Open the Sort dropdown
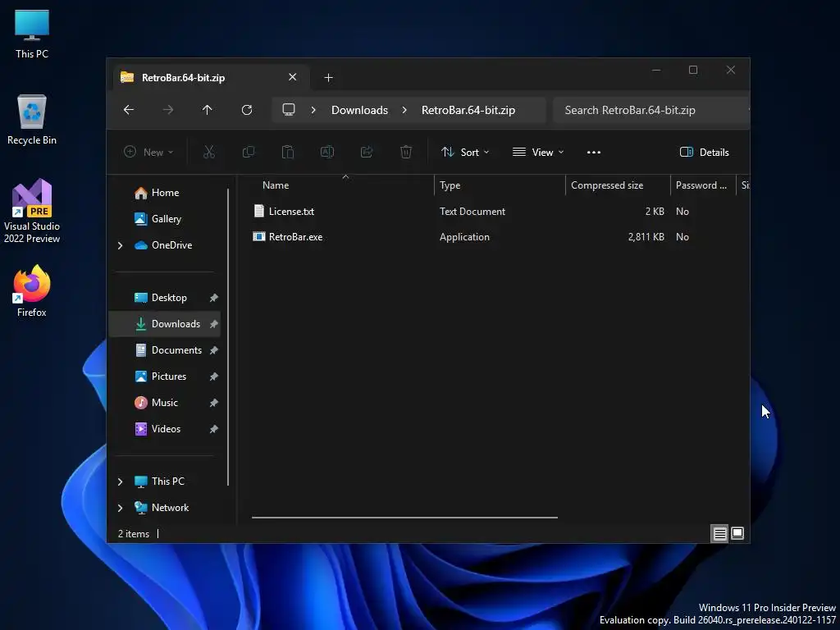This screenshot has width=840, height=630. (465, 152)
